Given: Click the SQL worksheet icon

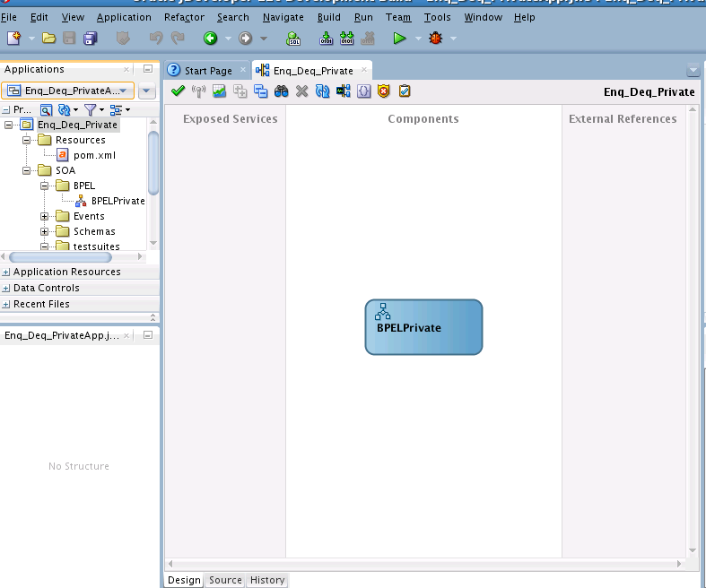Looking at the screenshot, I should [293, 39].
